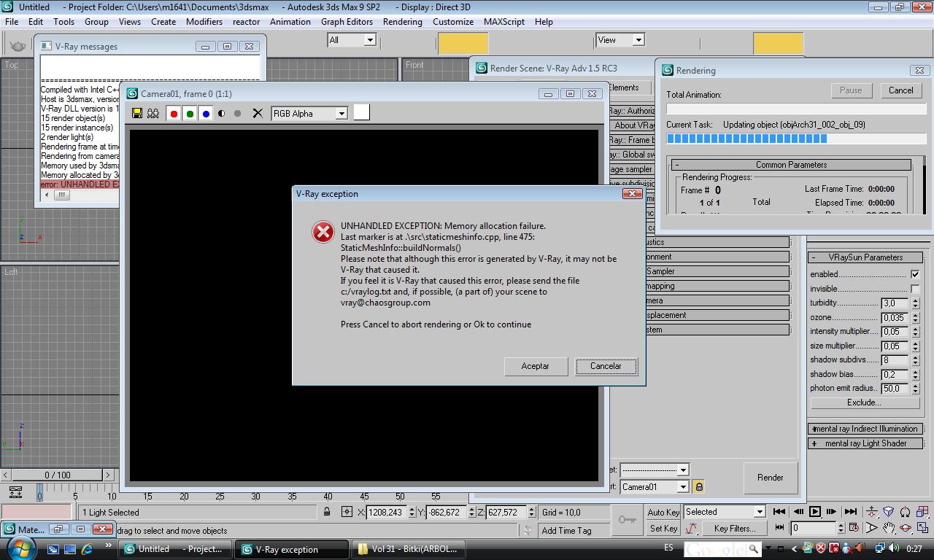Collapse the VRaySun Parameters rollout
Viewport: 934px width, 560px height.
(x=865, y=257)
